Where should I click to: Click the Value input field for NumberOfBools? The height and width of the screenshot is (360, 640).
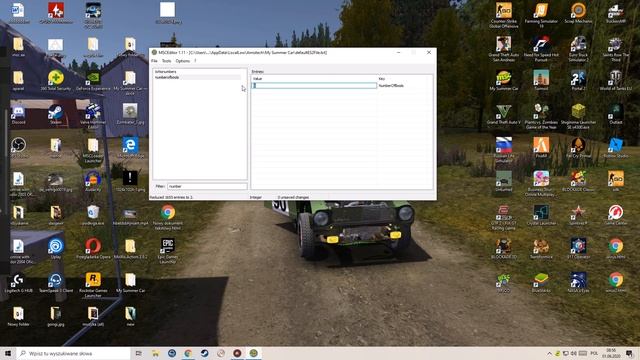point(314,85)
